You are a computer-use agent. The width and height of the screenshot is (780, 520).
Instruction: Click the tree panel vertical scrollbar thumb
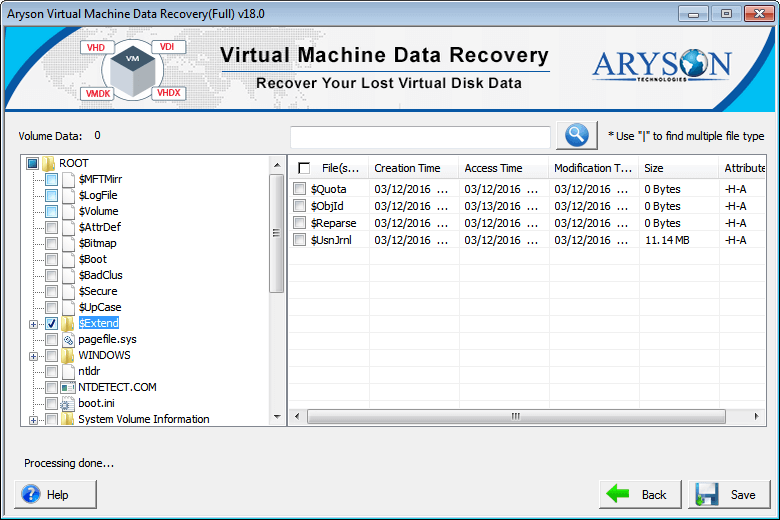pos(277,233)
